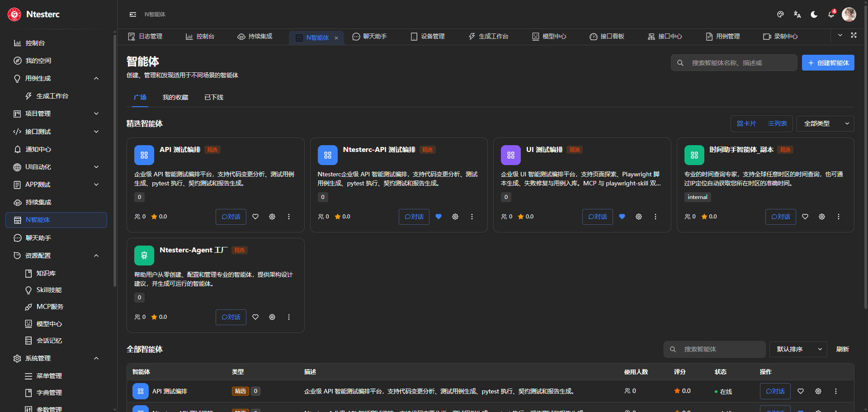Open more options on 时间助手智能体_副本 card
Viewport: 868px width, 412px height.
(839, 217)
